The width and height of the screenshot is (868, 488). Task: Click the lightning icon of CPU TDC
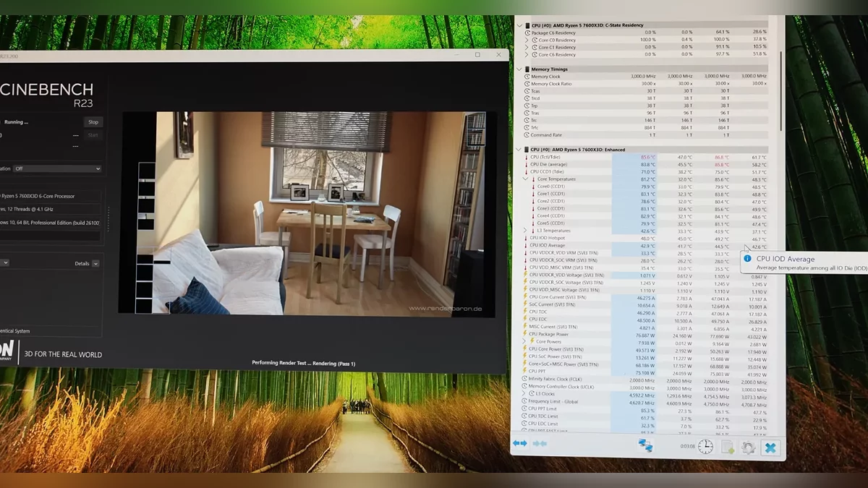pos(526,312)
